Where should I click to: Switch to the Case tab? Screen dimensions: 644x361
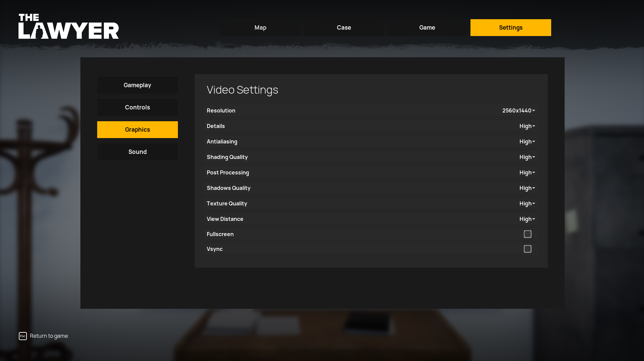(x=344, y=28)
